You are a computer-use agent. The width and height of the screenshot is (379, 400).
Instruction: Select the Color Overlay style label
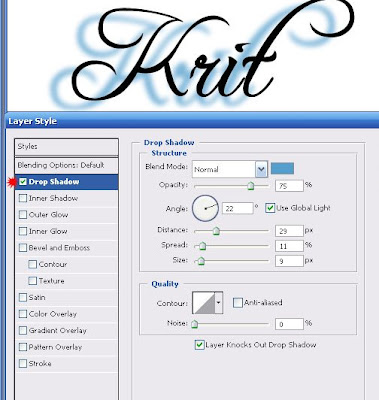[53, 314]
